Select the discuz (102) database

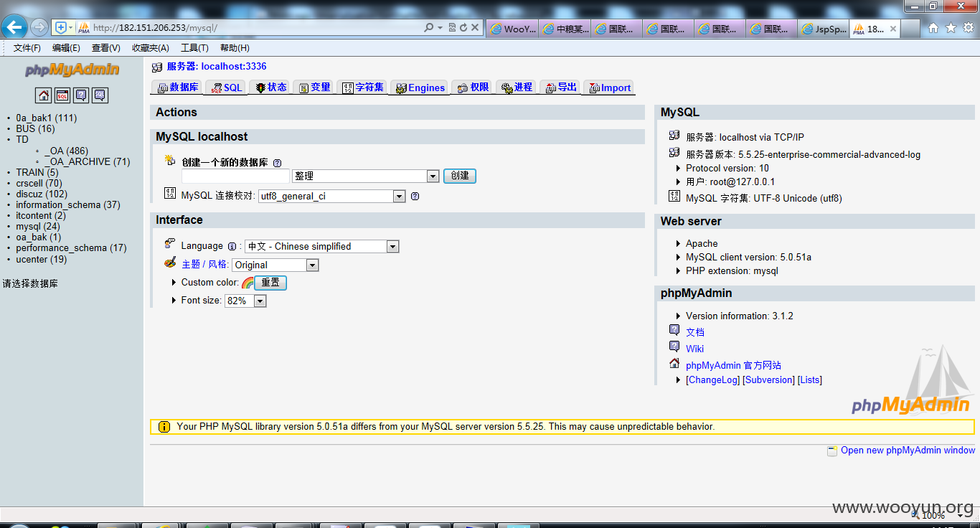pos(42,194)
